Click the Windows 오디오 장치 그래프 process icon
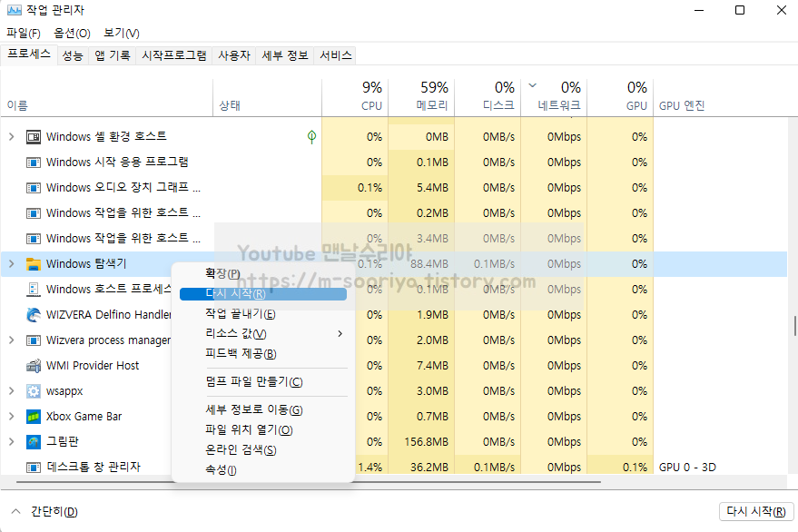 click(34, 187)
